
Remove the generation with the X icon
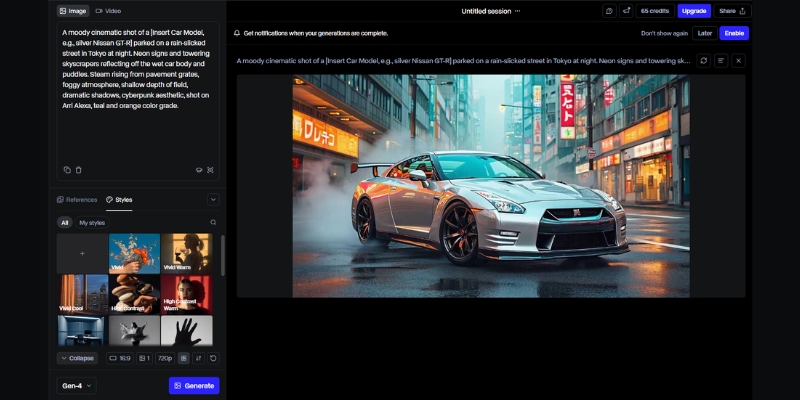tap(738, 61)
